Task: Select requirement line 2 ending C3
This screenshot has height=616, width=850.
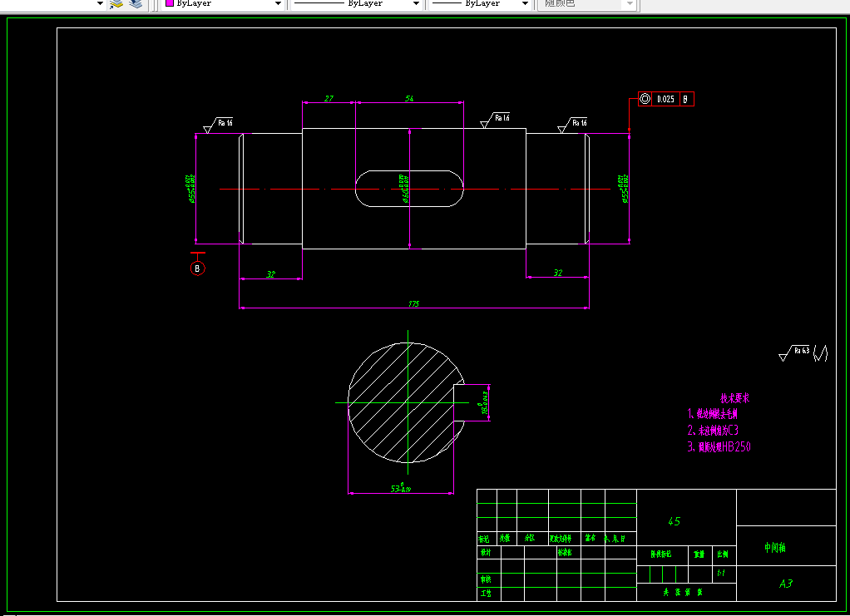Action: tap(713, 430)
